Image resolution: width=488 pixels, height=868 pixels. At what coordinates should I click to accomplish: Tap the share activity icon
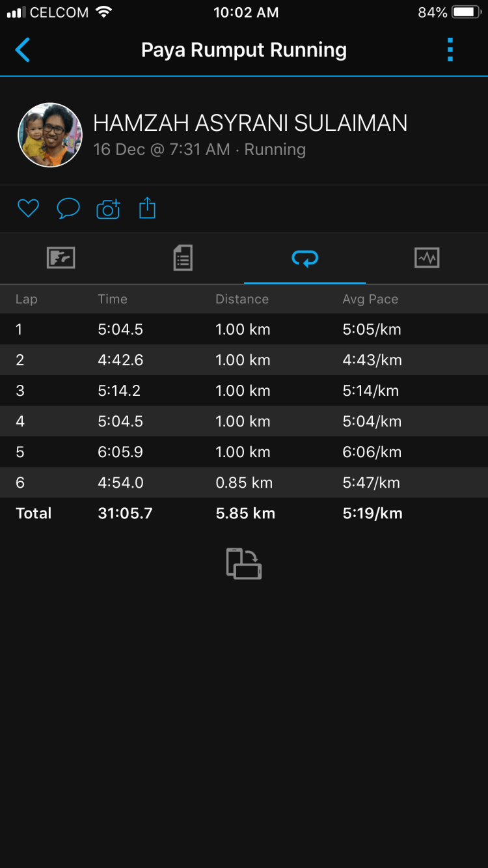tap(148, 208)
